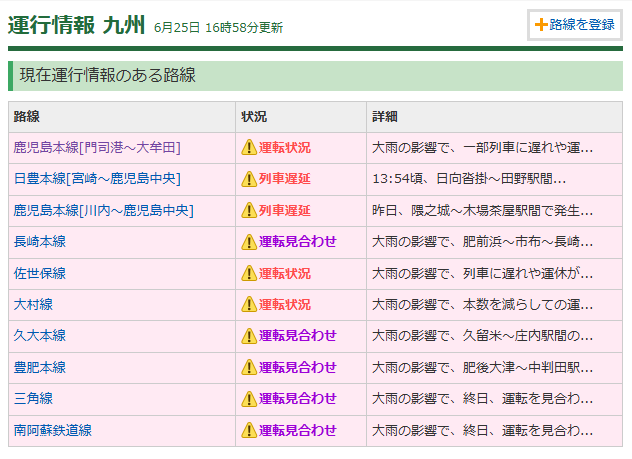The image size is (632, 459).
Task: Click 運転見合わせ status for 久大本線
Action: click(x=297, y=336)
